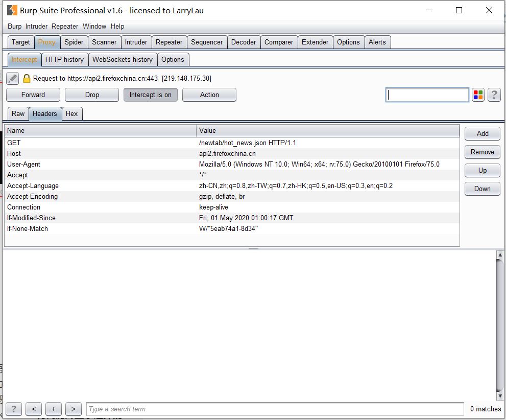Switch to the Spider tab
This screenshot has height=420, width=506.
tap(74, 42)
